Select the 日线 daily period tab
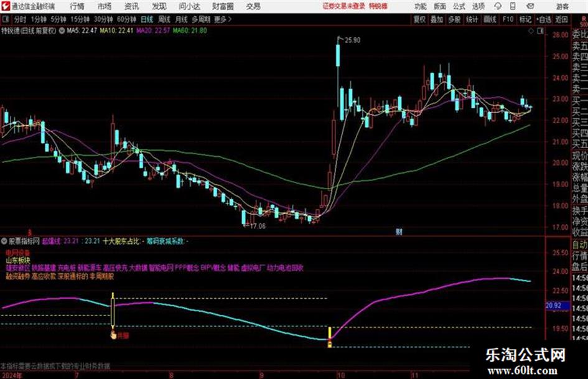 point(147,19)
